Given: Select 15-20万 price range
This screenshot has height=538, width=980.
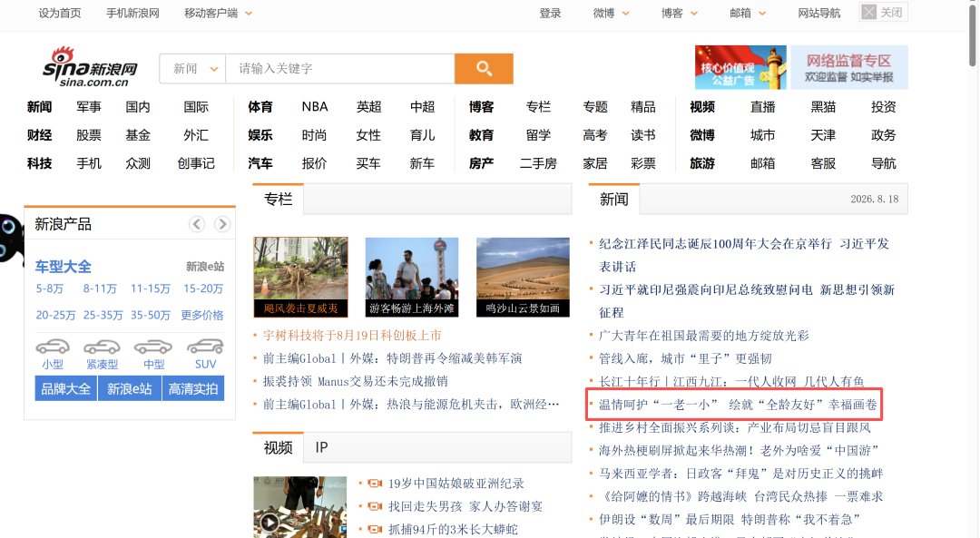Looking at the screenshot, I should pyautogui.click(x=203, y=289).
